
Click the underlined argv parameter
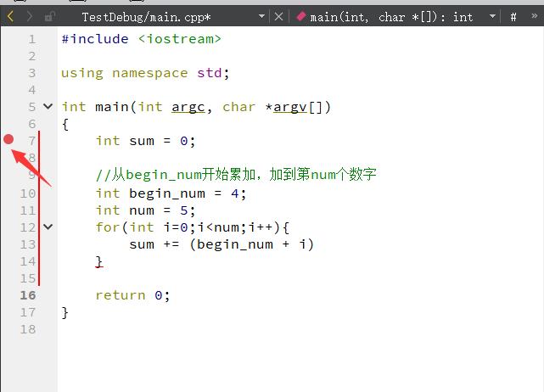point(290,107)
